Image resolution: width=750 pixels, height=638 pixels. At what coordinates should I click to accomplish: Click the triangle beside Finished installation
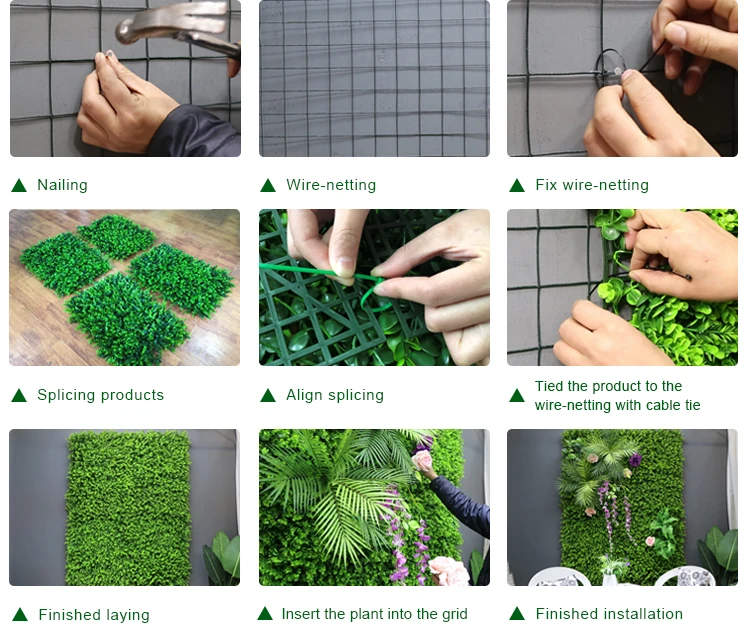click(x=517, y=614)
